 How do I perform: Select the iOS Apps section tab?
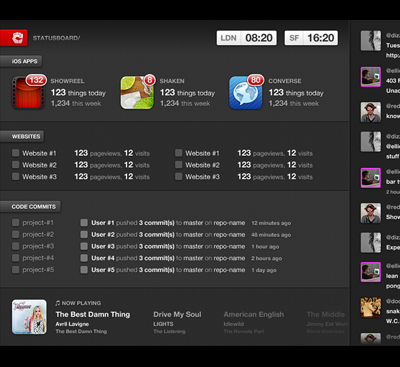click(21, 61)
